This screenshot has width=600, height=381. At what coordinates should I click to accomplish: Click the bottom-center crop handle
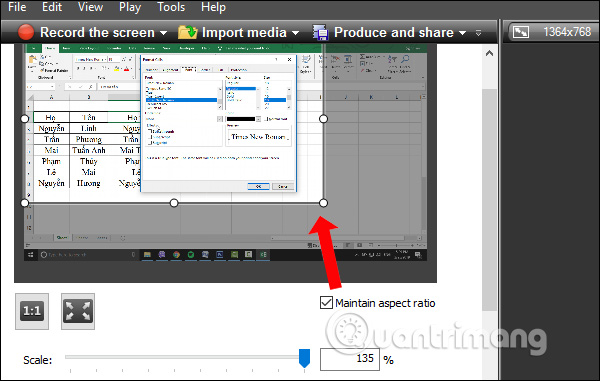tap(174, 203)
